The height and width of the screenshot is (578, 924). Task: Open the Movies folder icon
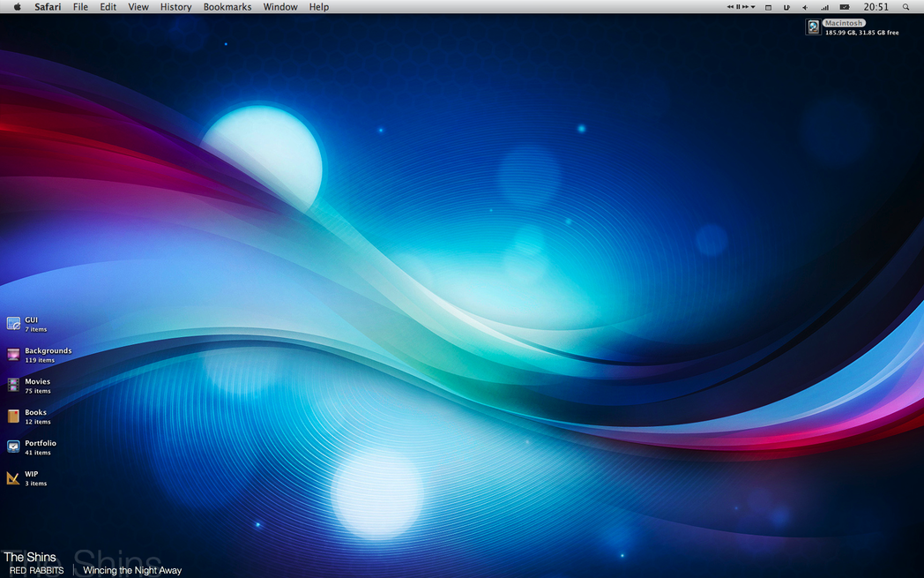(13, 386)
